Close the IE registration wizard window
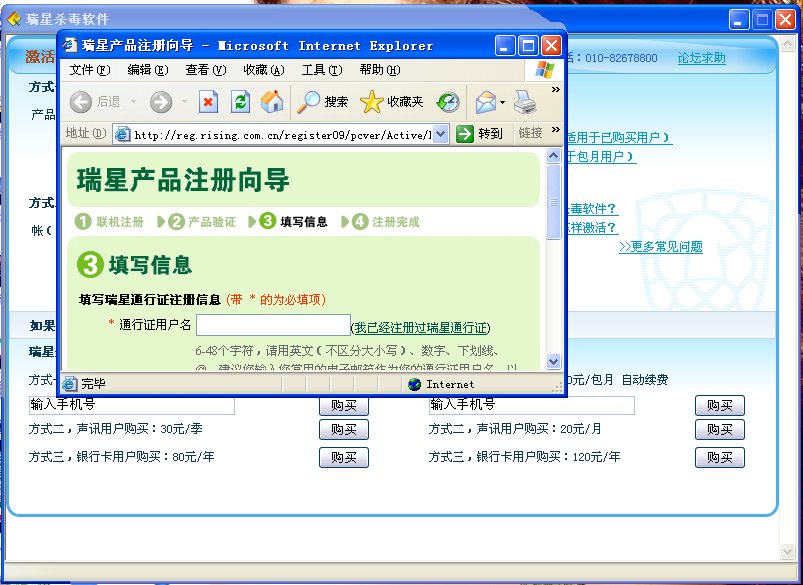 coord(551,46)
